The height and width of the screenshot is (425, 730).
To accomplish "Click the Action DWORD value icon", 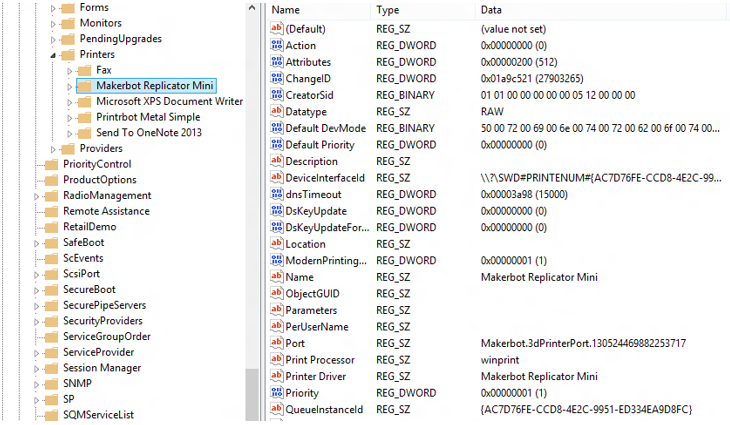I will [x=277, y=45].
